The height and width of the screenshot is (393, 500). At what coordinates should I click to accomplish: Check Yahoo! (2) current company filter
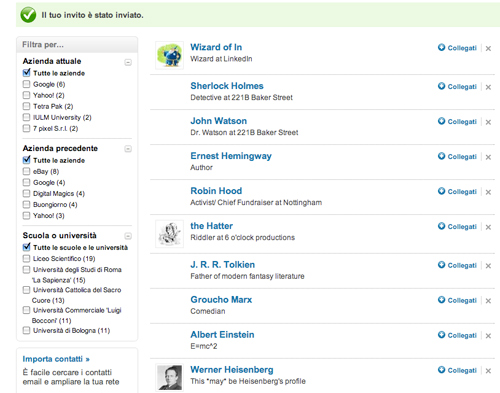tap(26, 95)
